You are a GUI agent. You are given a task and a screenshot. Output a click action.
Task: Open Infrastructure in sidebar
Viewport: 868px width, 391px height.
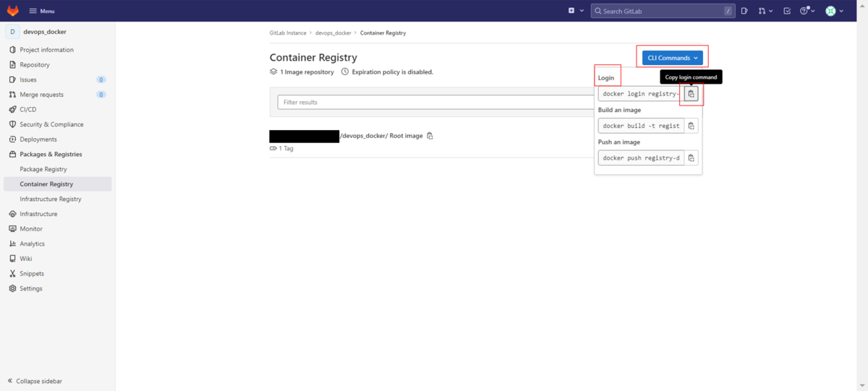pyautogui.click(x=38, y=214)
